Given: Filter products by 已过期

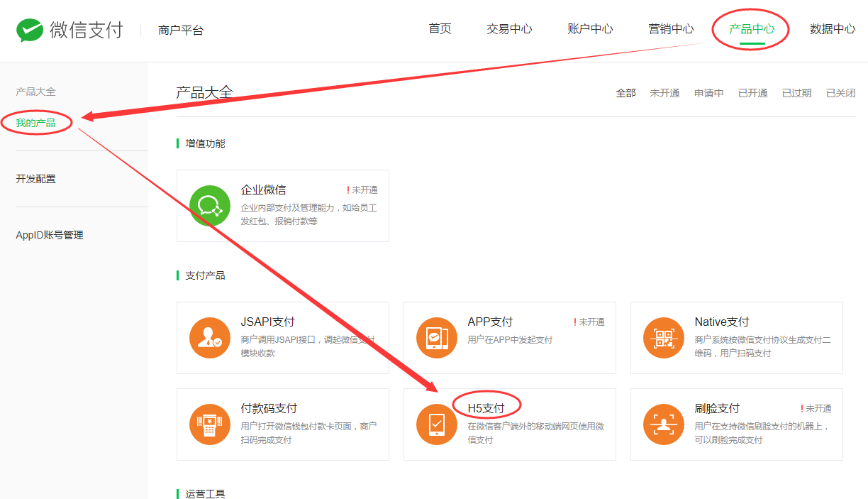Looking at the screenshot, I should point(796,93).
